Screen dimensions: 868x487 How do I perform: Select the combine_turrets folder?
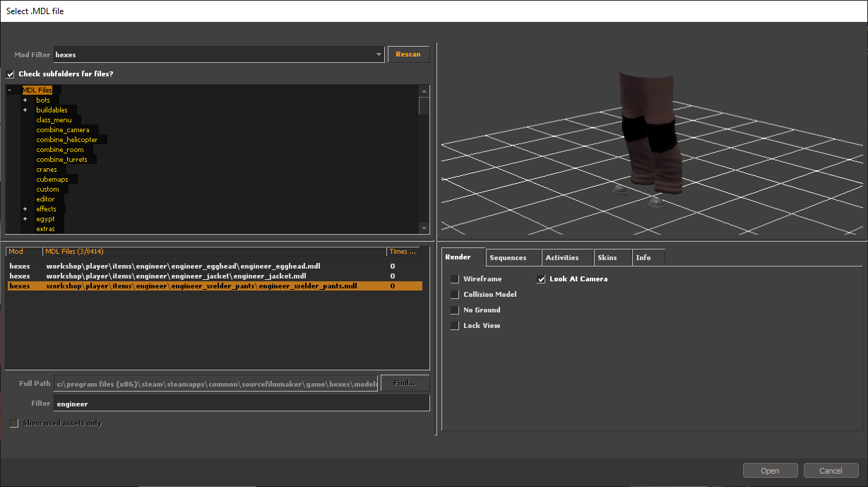(x=62, y=160)
